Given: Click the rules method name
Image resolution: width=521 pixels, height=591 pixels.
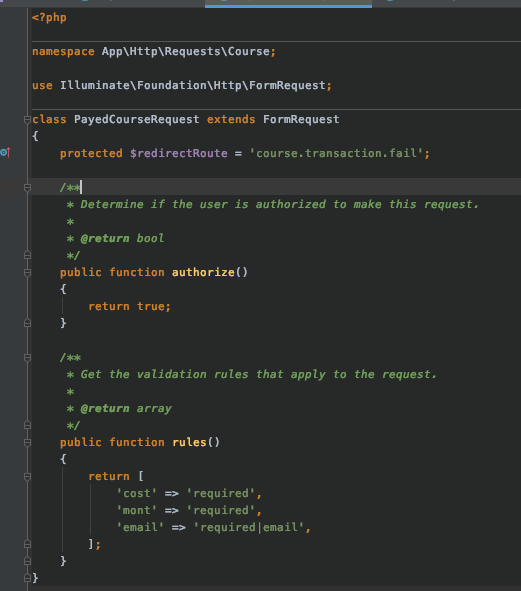Looking at the screenshot, I should click(189, 442).
